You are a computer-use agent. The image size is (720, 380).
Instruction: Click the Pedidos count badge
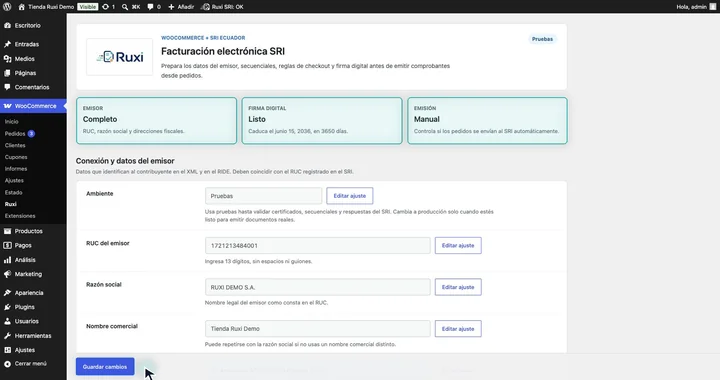[x=31, y=134]
